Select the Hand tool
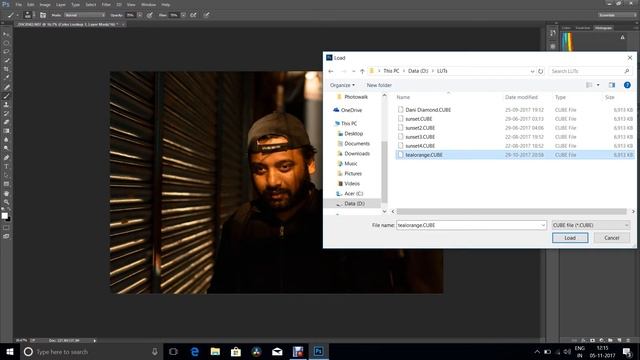 6,193
